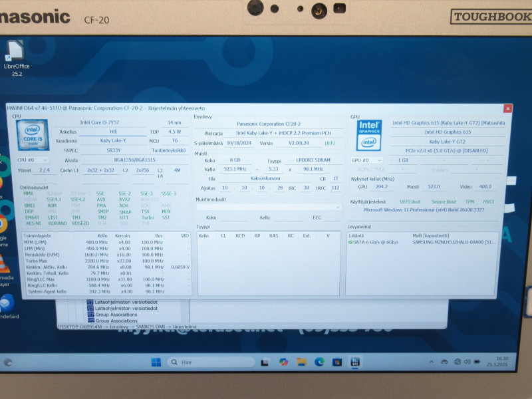This screenshot has height=399, width=532.
Task: Expand the Muistimoduulit memory module dropdown
Action: pyautogui.click(x=269, y=207)
